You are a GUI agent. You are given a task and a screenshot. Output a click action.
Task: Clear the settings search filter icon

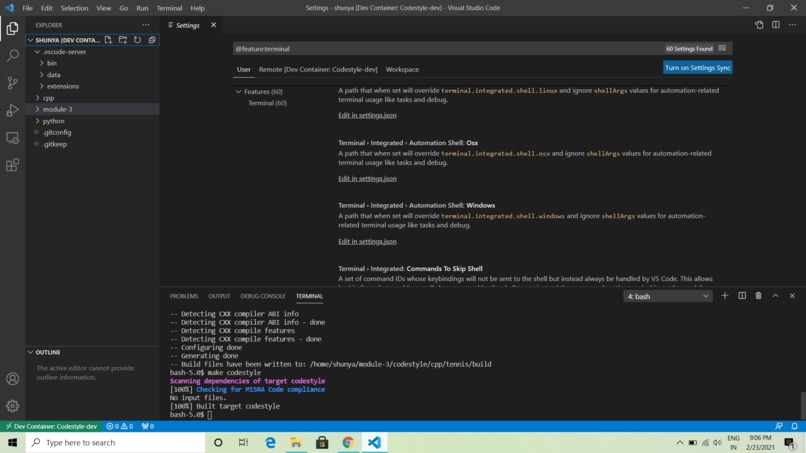point(722,48)
